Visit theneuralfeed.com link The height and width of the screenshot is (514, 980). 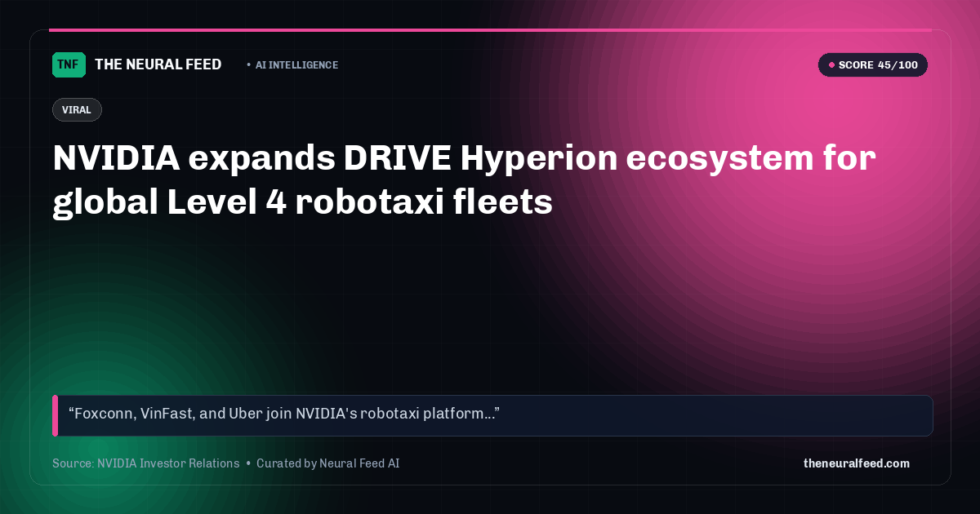coord(857,463)
